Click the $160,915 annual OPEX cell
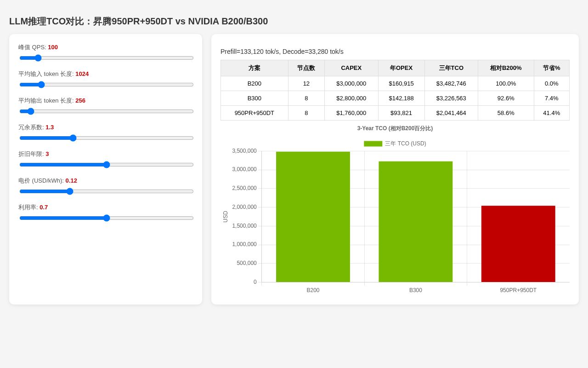 (401, 84)
